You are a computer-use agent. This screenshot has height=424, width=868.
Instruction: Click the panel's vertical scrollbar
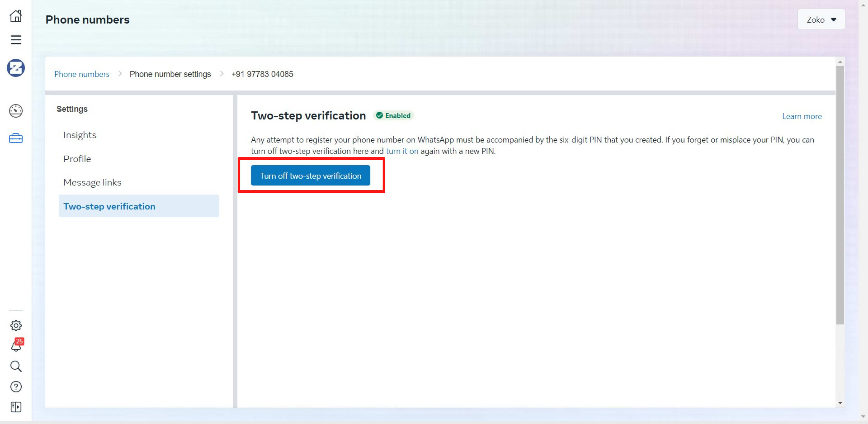click(840, 195)
